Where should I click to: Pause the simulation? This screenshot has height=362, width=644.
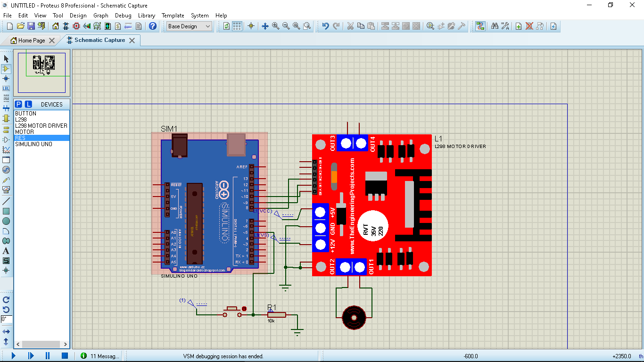[x=48, y=356]
